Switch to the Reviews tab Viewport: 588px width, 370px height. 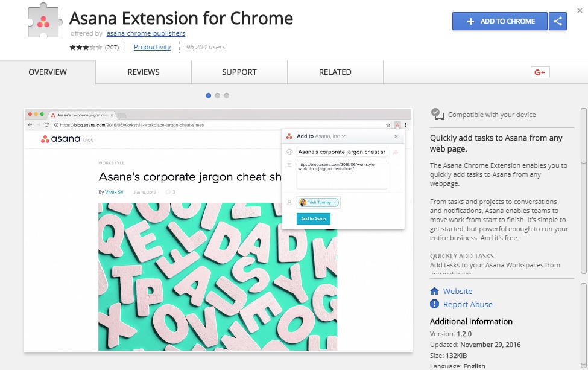pyautogui.click(x=144, y=72)
